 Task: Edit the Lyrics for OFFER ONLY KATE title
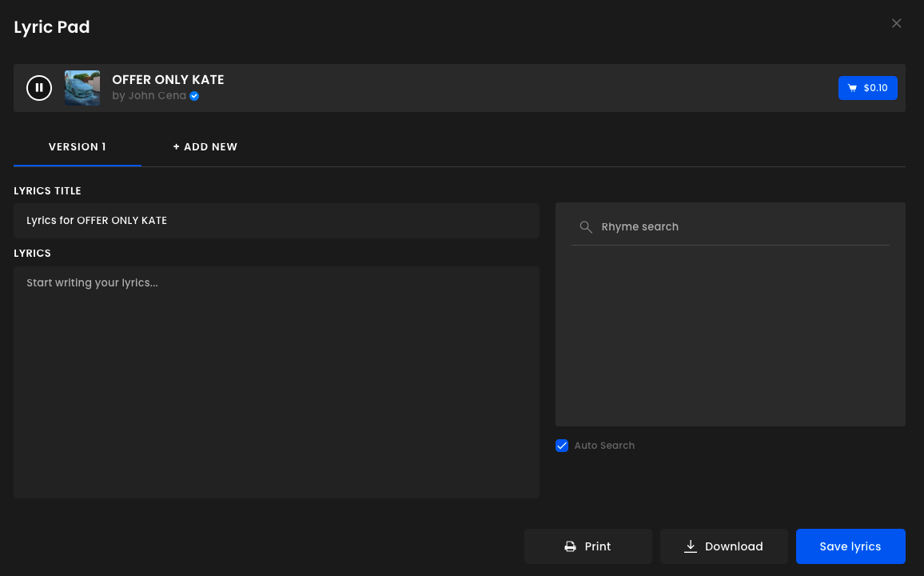point(276,220)
